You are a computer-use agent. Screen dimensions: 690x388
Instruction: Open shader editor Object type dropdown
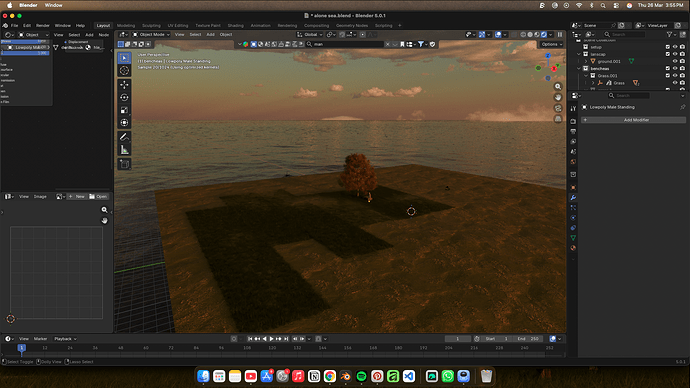point(33,35)
